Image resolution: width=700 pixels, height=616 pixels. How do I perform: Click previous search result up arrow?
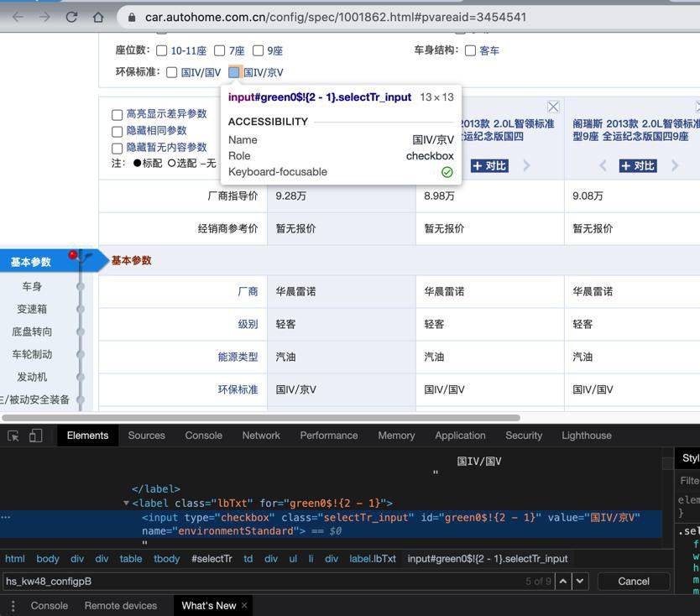pos(563,582)
